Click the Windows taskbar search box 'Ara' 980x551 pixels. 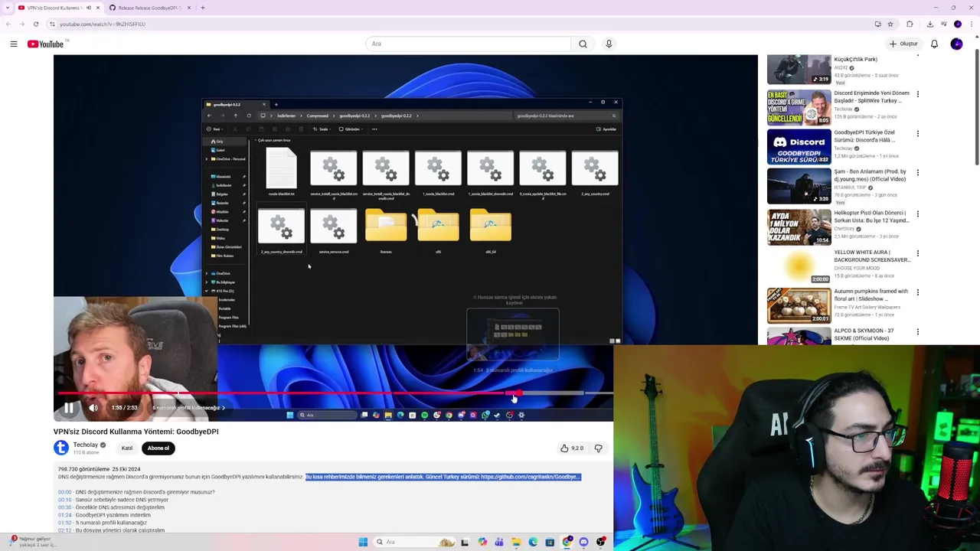pyautogui.click(x=413, y=542)
